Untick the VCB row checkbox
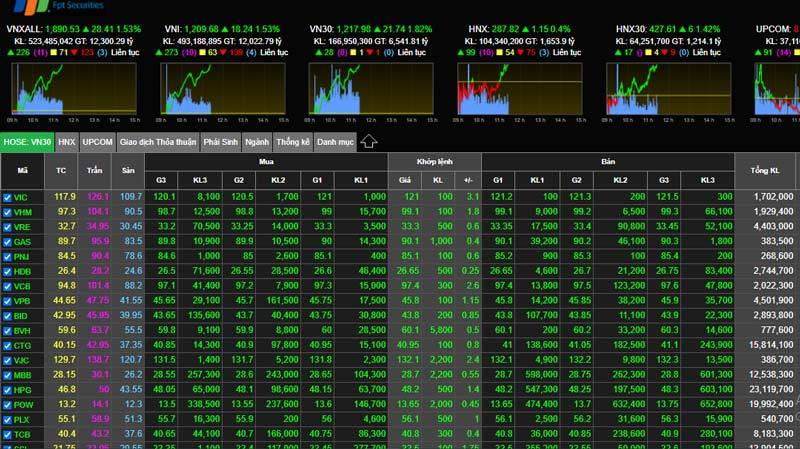Screen dimensions: 800x449 click(7, 284)
